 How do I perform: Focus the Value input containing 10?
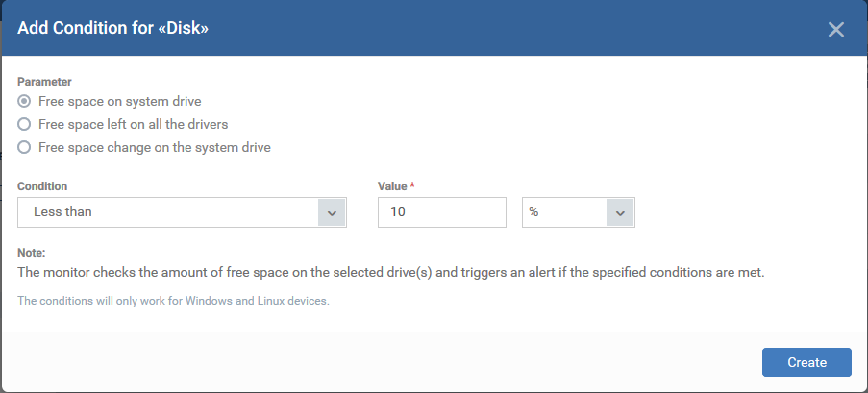(442, 212)
